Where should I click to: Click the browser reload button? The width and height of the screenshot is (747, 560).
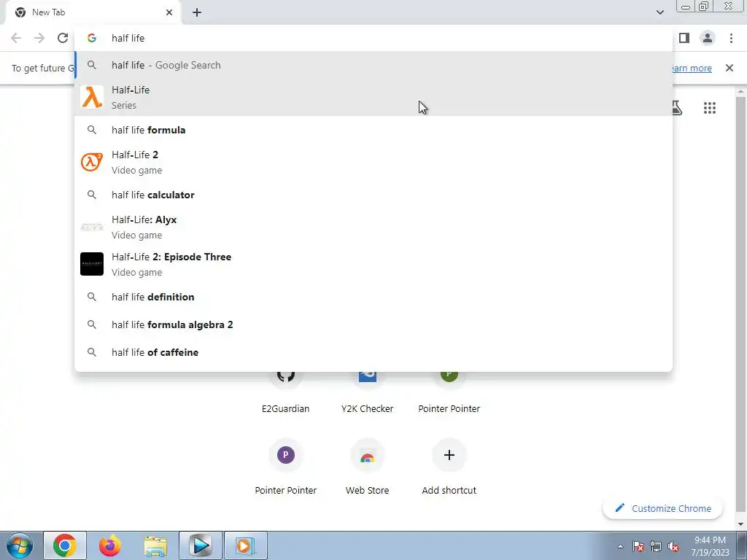pyautogui.click(x=63, y=38)
